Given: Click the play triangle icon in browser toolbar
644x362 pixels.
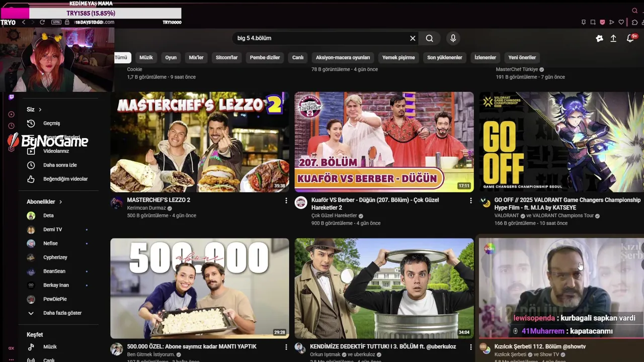Looking at the screenshot, I should click(612, 22).
